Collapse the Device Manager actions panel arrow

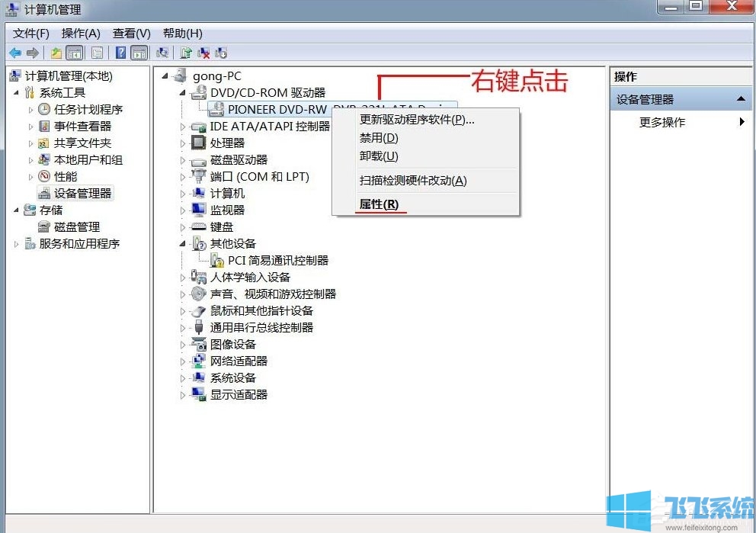point(742,98)
